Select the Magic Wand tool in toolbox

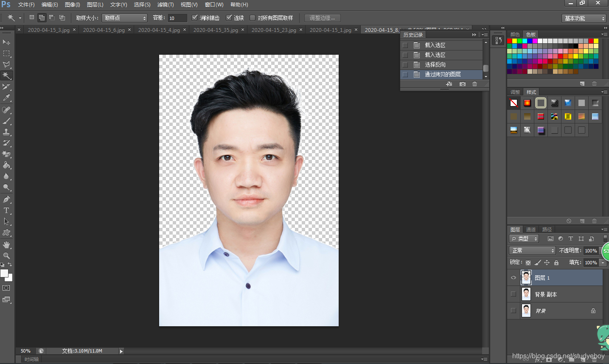(x=6, y=76)
